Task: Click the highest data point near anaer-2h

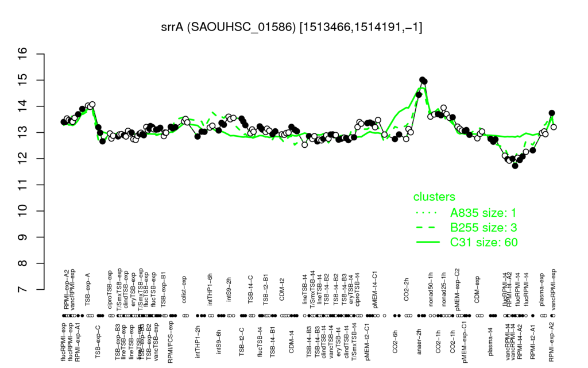Action: (x=422, y=80)
